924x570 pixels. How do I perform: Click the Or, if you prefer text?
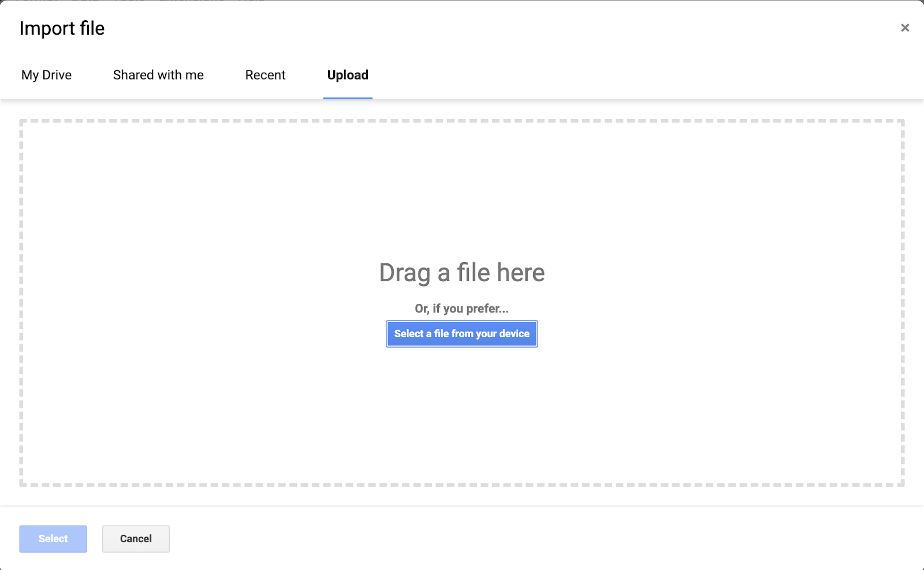(461, 308)
